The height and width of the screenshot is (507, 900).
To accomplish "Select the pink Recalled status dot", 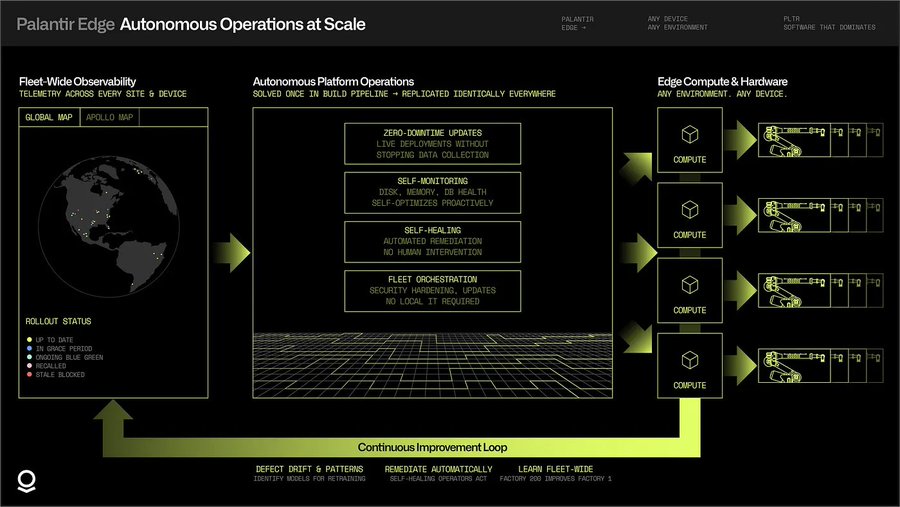I will click(x=29, y=365).
